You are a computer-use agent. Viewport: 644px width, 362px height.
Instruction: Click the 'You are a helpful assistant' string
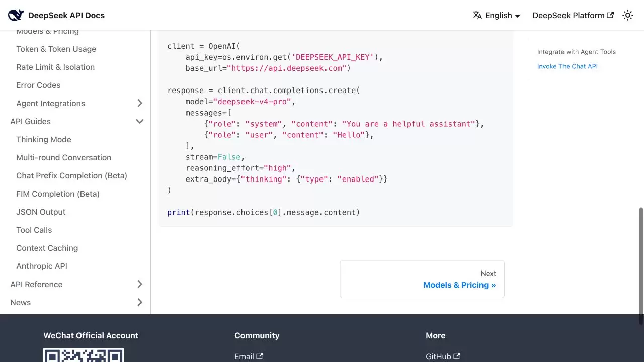click(x=409, y=124)
